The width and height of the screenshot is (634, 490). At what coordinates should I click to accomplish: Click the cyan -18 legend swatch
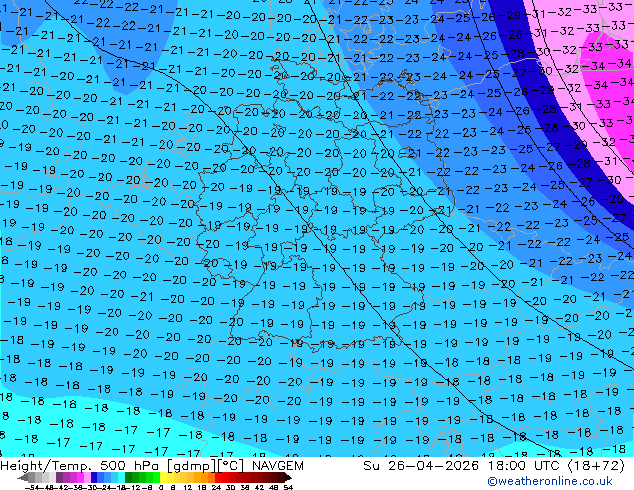click(121, 477)
